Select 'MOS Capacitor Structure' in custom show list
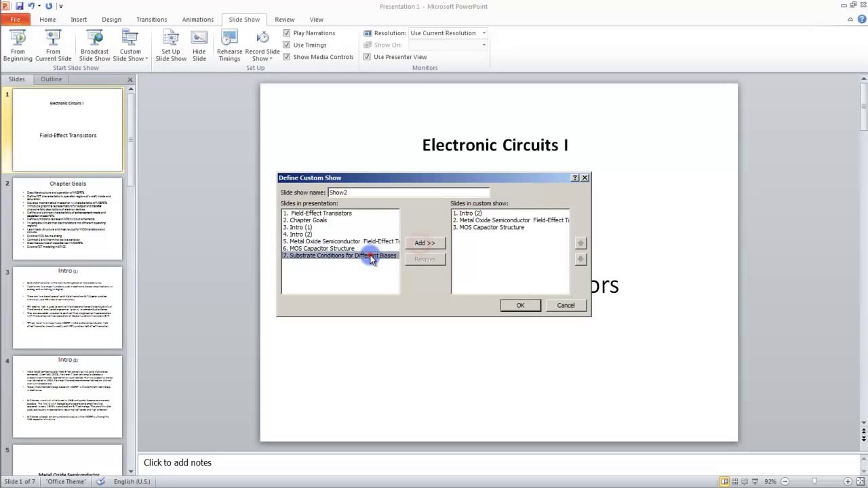868x488 pixels. [510, 227]
